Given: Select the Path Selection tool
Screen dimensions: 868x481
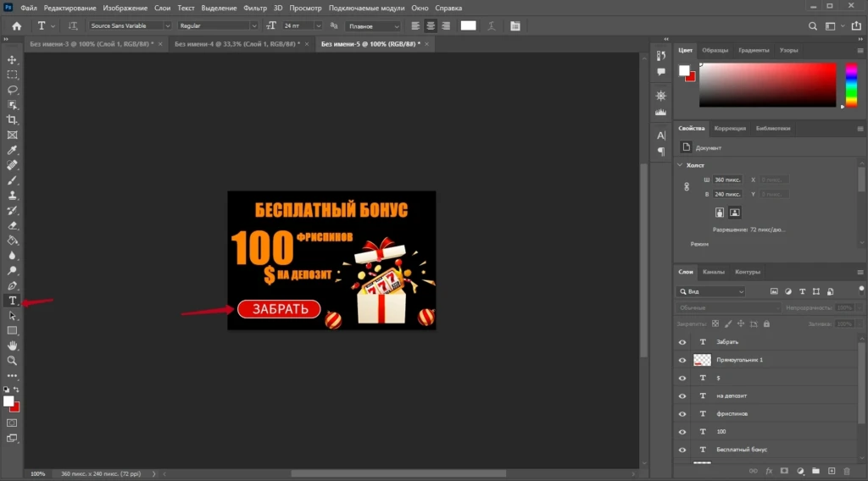Looking at the screenshot, I should click(12, 316).
